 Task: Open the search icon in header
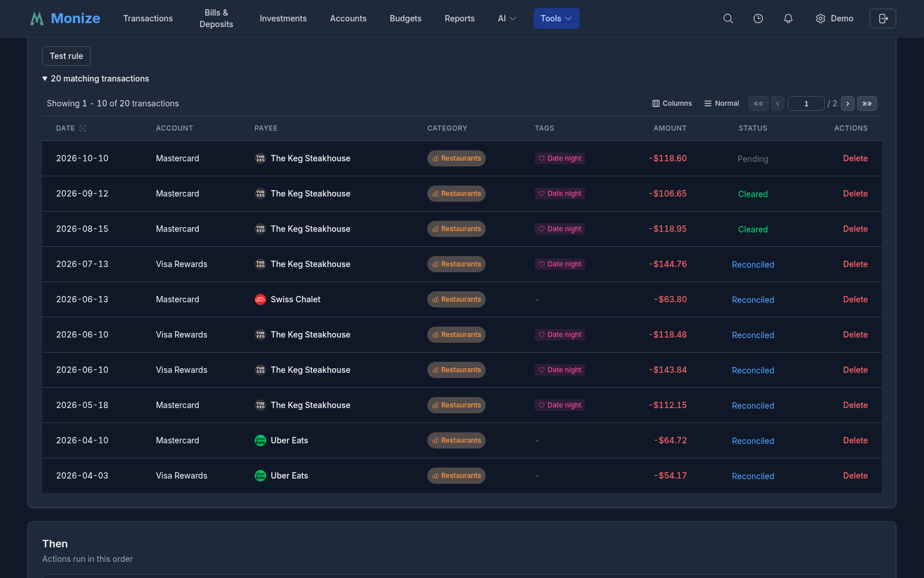[728, 18]
